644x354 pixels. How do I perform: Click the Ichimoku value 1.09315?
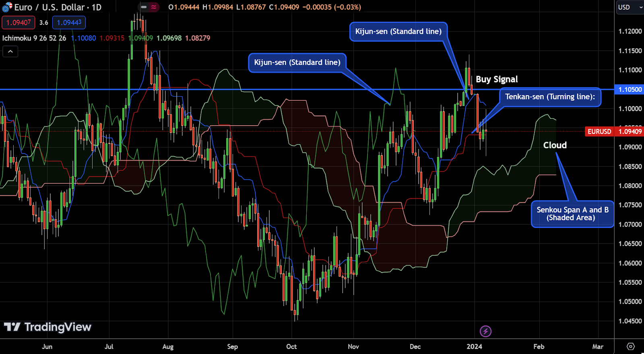tap(112, 38)
